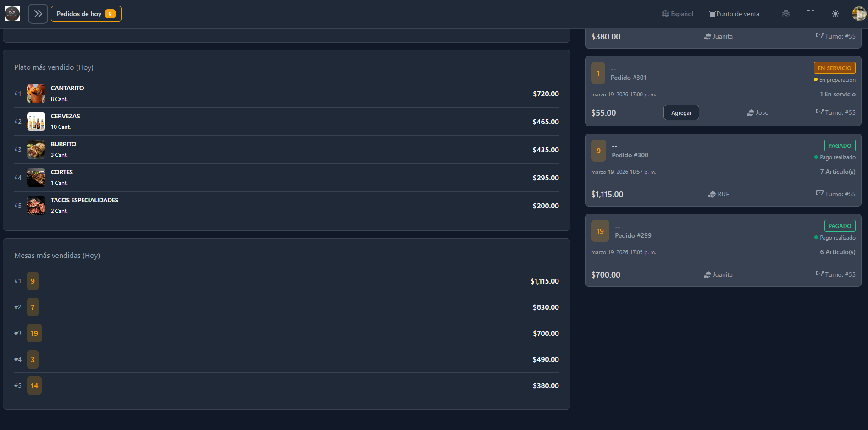Open Pedidos de hoy orders list
The width and height of the screenshot is (868, 430).
pyautogui.click(x=86, y=14)
